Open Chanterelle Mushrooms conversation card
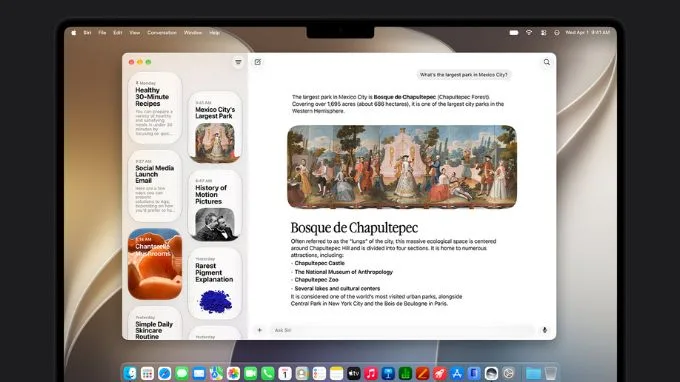The image size is (680, 382). click(x=154, y=264)
